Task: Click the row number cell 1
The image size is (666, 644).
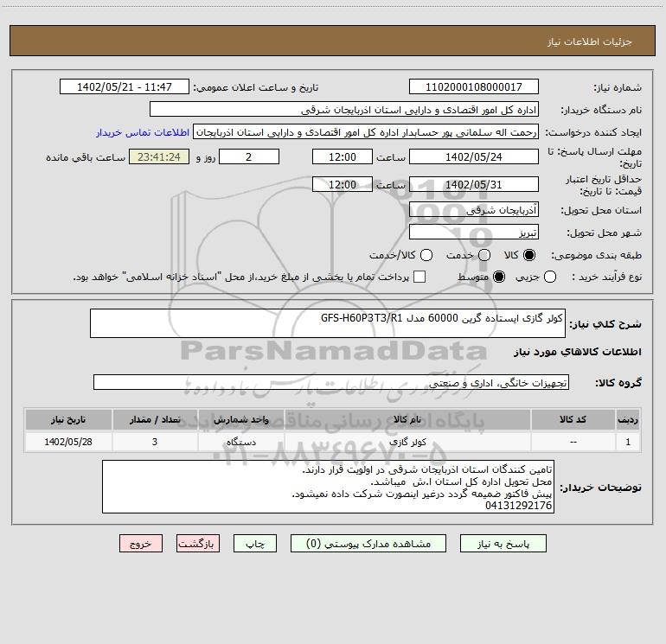Action: point(628,442)
